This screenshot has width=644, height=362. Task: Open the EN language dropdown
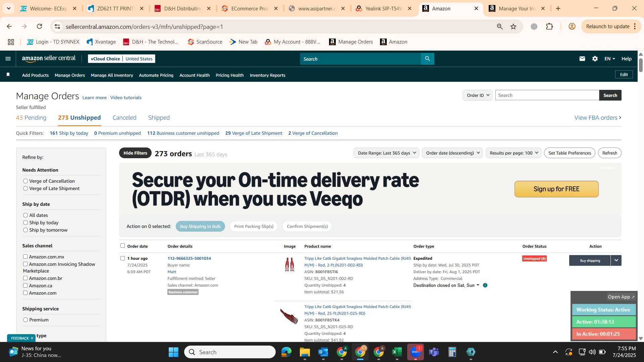pyautogui.click(x=609, y=59)
